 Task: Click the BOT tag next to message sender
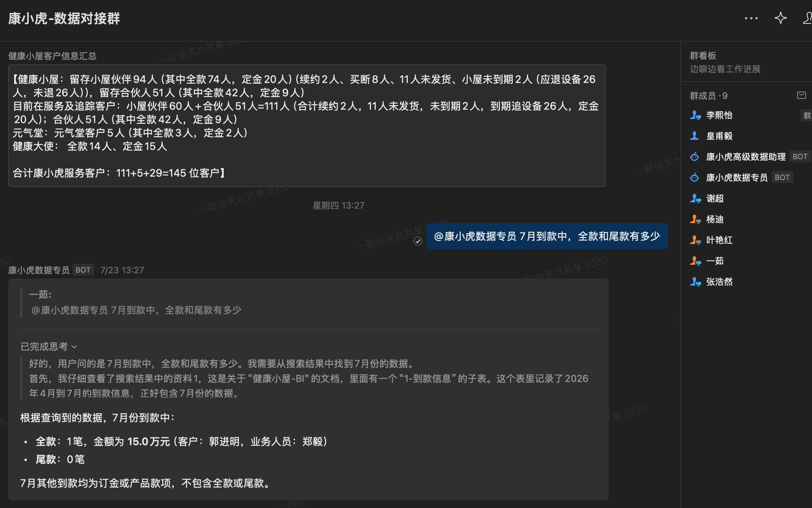click(83, 270)
